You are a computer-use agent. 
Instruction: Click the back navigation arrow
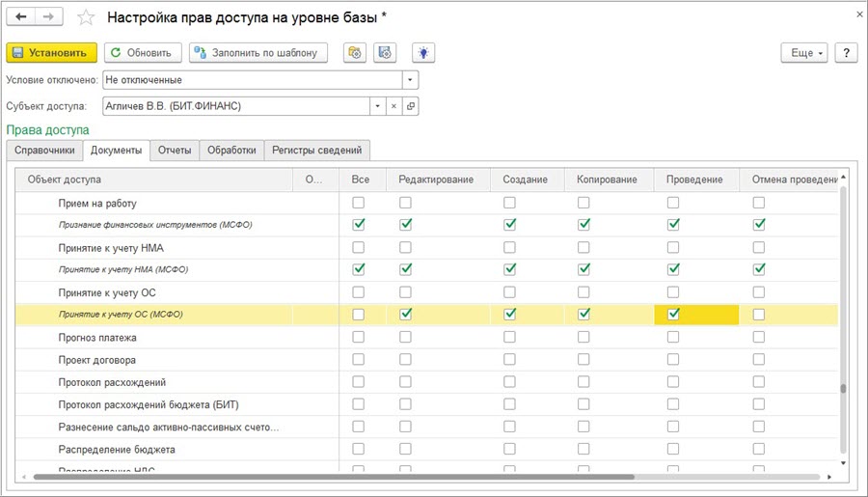coord(21,17)
